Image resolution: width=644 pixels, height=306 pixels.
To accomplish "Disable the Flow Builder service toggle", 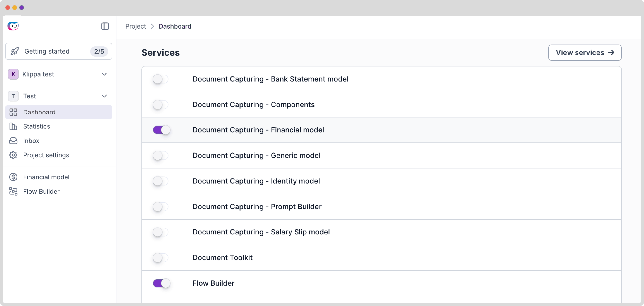I will 162,283.
